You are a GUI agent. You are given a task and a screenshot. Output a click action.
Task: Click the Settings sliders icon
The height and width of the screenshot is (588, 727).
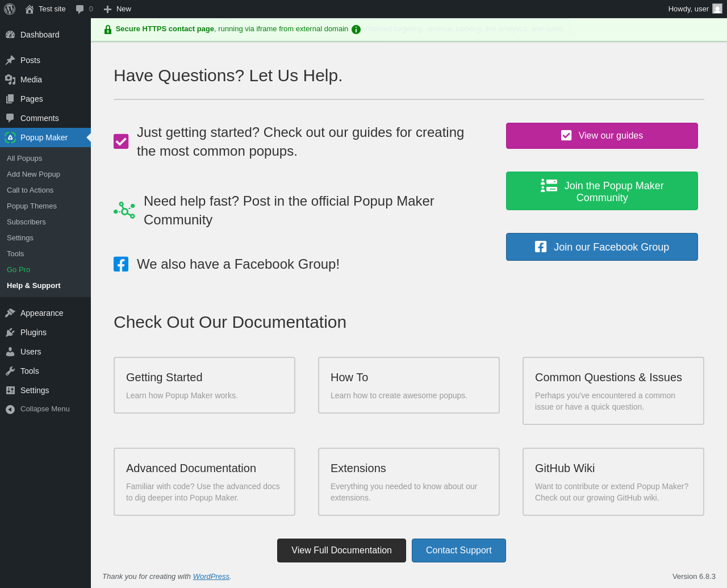click(x=10, y=390)
